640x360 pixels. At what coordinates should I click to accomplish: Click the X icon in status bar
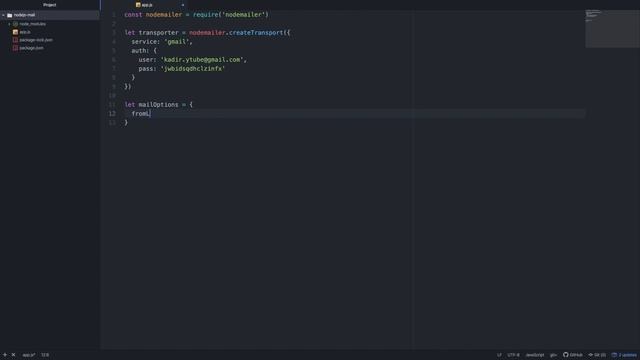click(13, 355)
